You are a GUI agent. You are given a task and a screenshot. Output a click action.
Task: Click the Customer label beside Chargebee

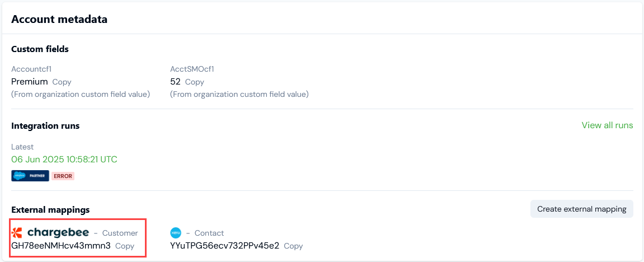[x=120, y=233]
